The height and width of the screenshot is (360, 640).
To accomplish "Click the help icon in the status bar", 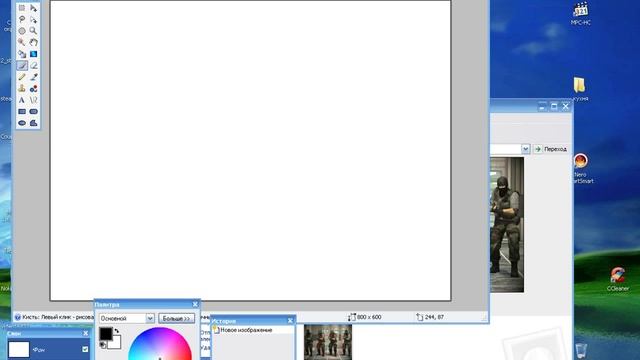I will (18, 317).
